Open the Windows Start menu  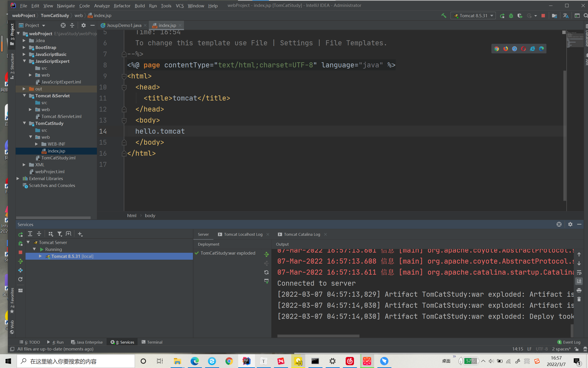[8, 361]
